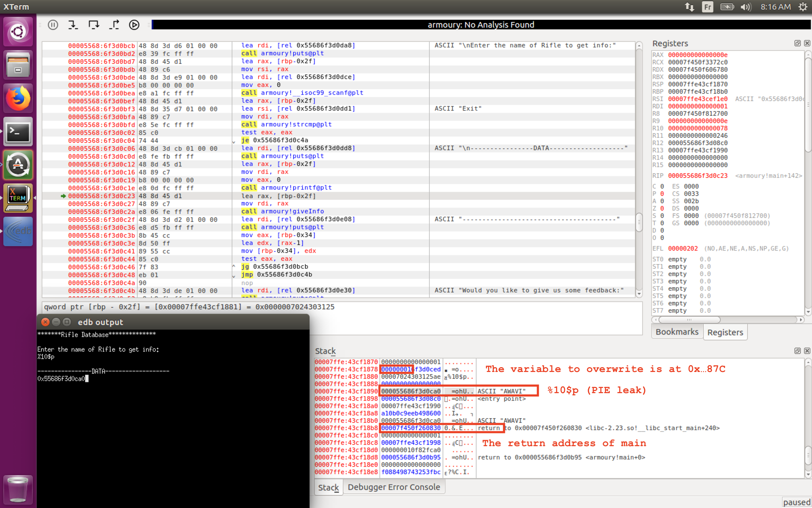The width and height of the screenshot is (812, 508).
Task: Click the expression info line qword ptr [rbp - 0x2f]
Action: 189,307
